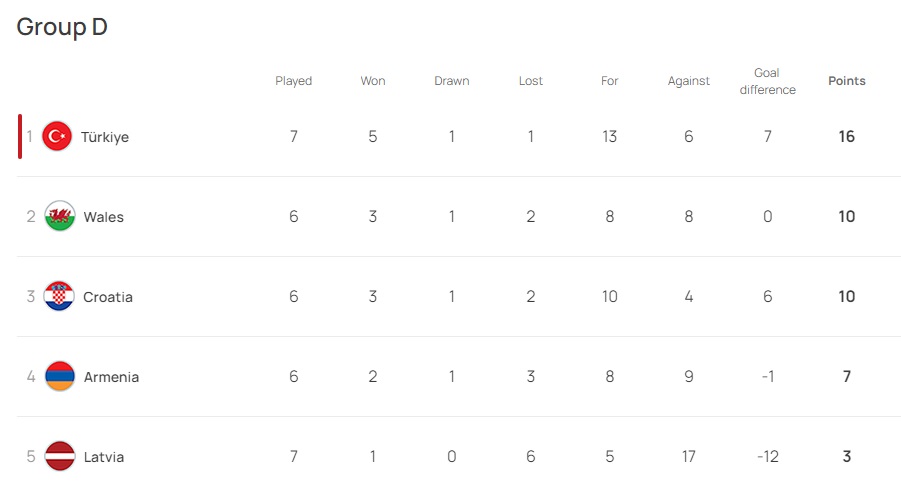This screenshot has width=901, height=485.
Task: Click the Lost column header
Action: pos(531,81)
